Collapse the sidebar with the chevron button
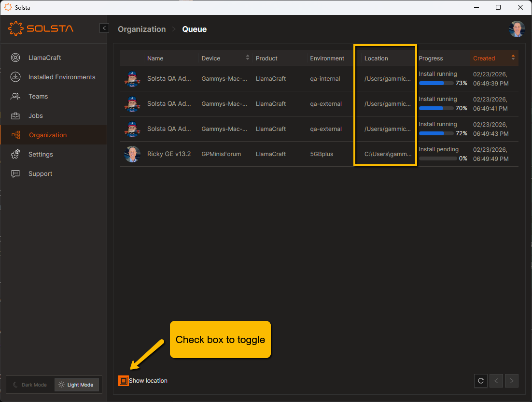Image resolution: width=532 pixels, height=402 pixels. click(104, 28)
